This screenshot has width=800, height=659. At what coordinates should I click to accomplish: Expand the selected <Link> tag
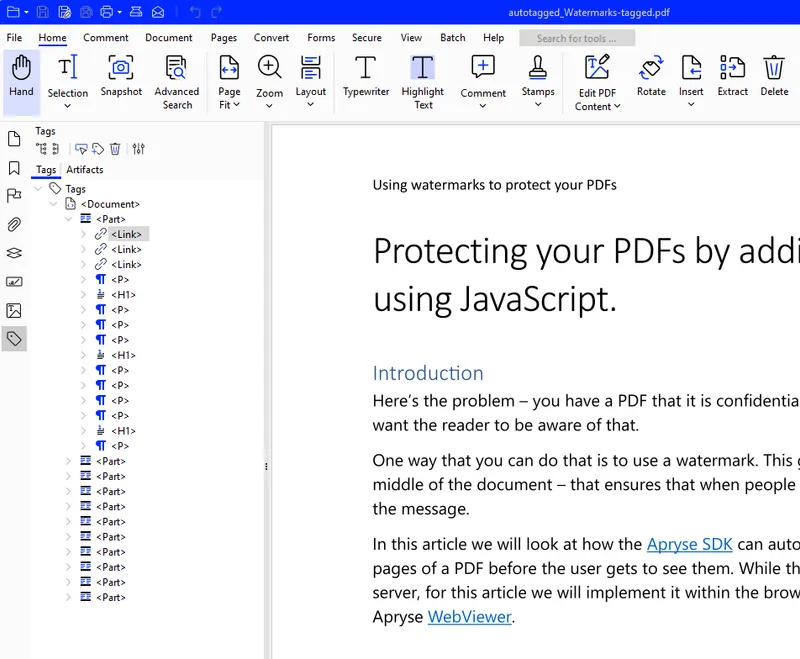pos(83,234)
